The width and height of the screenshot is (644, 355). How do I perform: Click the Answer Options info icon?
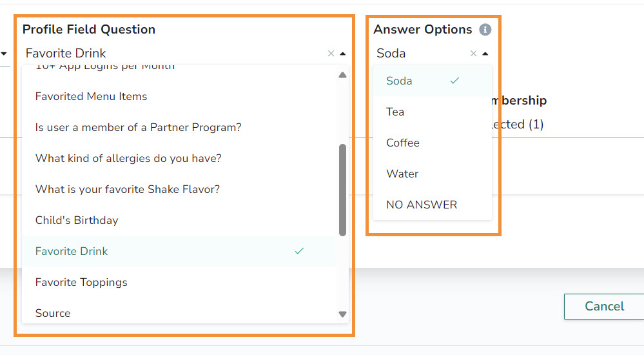click(x=485, y=30)
